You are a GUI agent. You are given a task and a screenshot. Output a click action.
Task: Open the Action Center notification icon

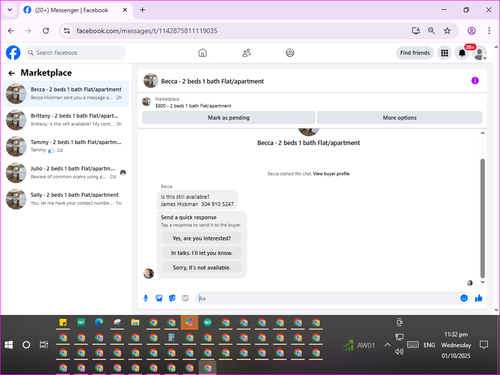(x=484, y=345)
